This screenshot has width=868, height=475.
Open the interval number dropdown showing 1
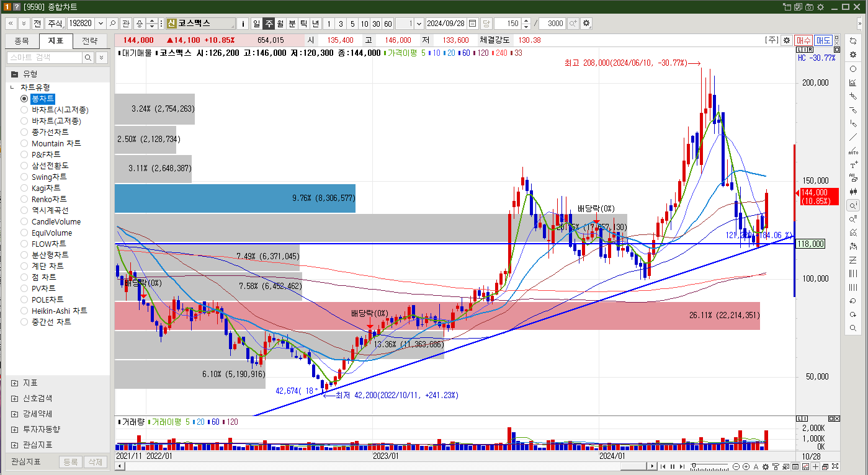[x=419, y=23]
